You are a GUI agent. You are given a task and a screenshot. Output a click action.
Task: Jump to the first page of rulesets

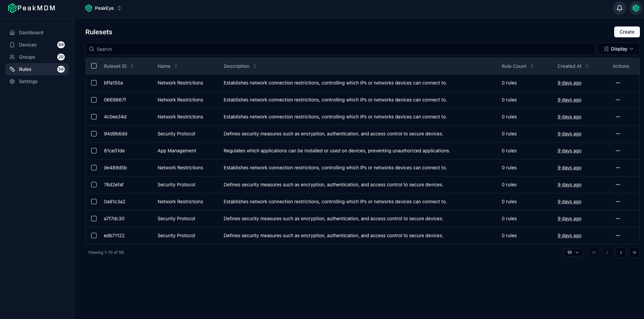(594, 252)
